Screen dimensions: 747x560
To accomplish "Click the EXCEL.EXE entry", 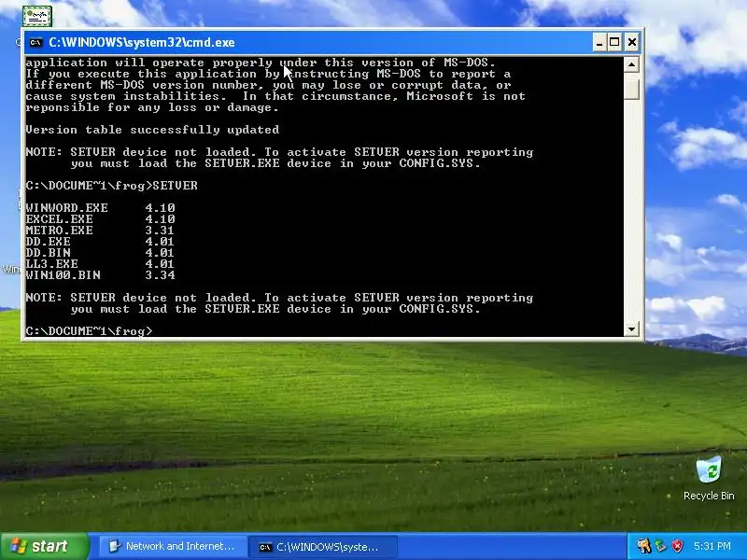I will (x=101, y=219).
